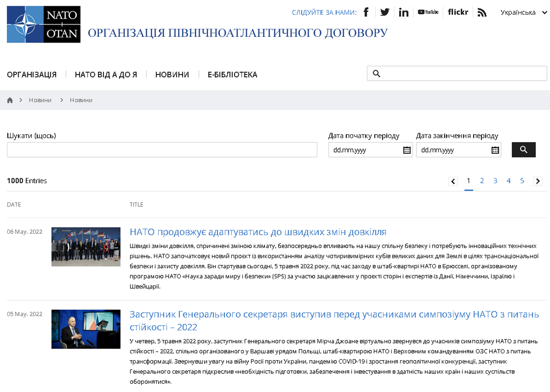Open the НОВИНИ menu

click(x=172, y=74)
